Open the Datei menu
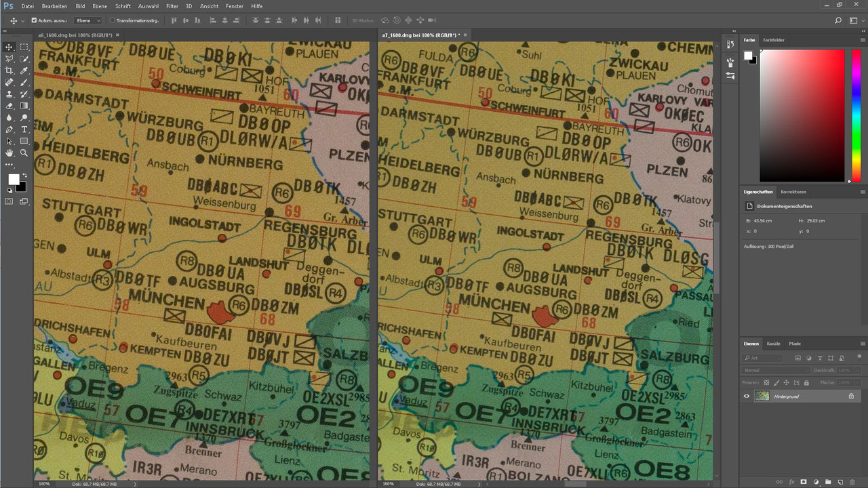The height and width of the screenshot is (488, 868). tap(28, 6)
